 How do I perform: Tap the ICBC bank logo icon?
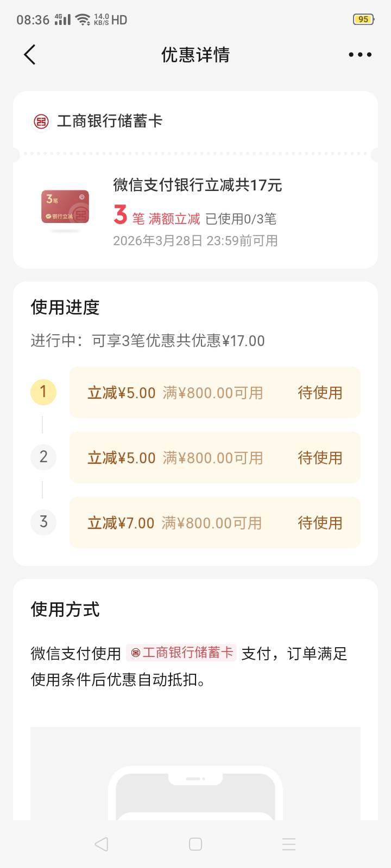coord(41,122)
